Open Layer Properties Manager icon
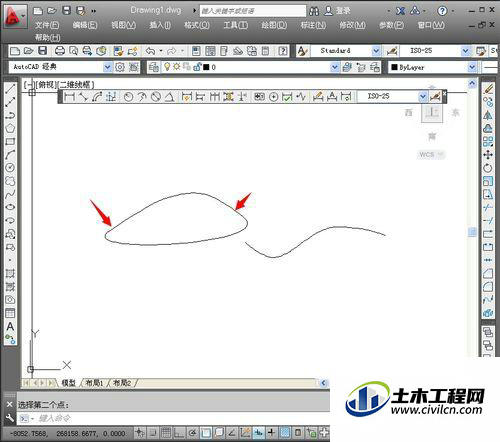Screen dimensions: 500x442 pyautogui.click(x=154, y=67)
